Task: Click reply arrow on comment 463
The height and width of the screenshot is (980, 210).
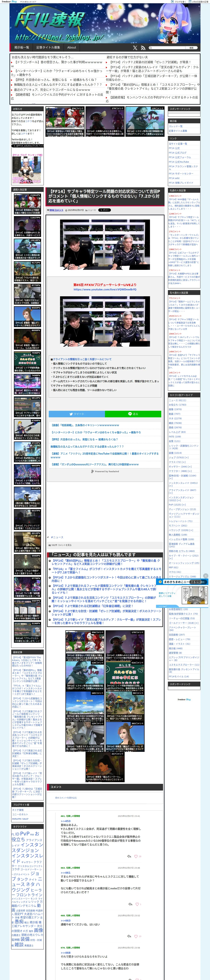Action: (x=130, y=904)
